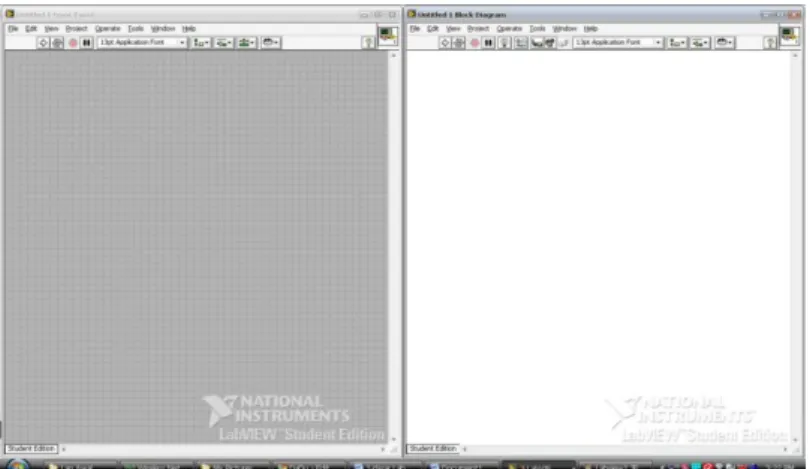Open File menu in Front Panel
The width and height of the screenshot is (810, 469).
[x=13, y=28]
